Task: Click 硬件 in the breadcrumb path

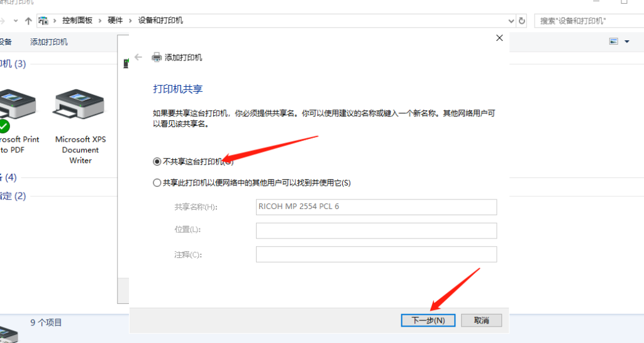Action: (x=115, y=21)
